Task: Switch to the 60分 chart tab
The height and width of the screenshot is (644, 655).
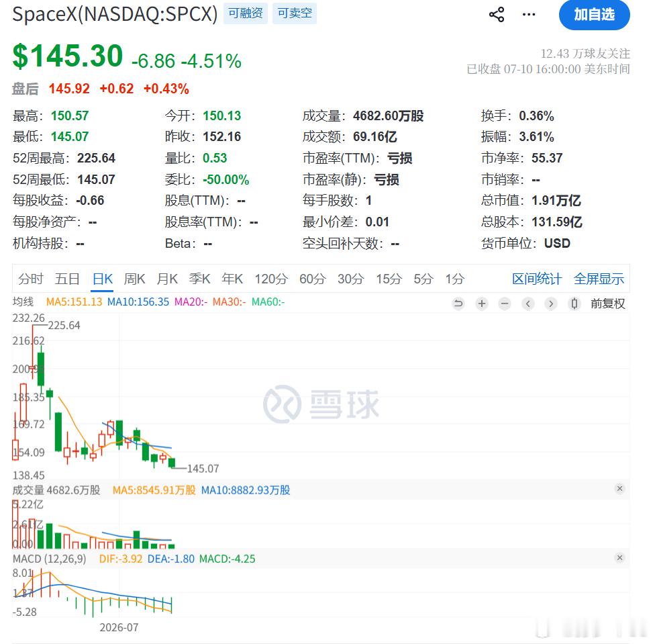Action: click(x=312, y=279)
